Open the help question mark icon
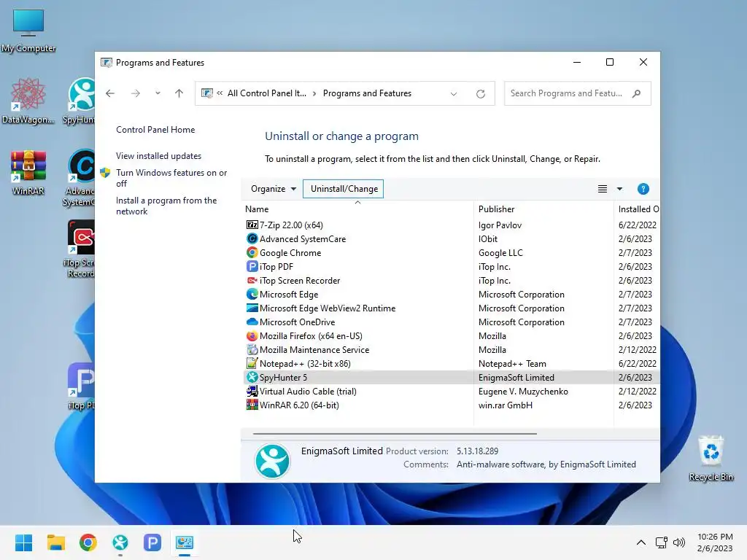 tap(643, 189)
